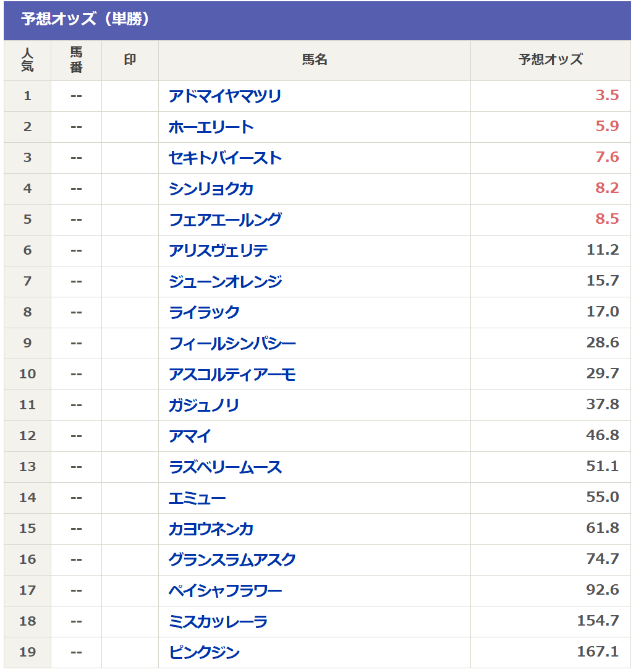Open セキトバイースト horse page
Screen dimensions: 636x672
225,158
